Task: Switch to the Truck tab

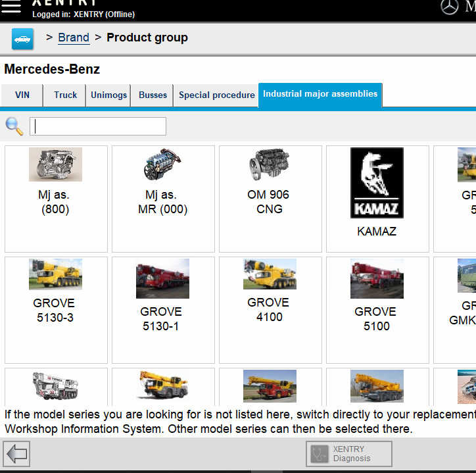Action: point(65,95)
